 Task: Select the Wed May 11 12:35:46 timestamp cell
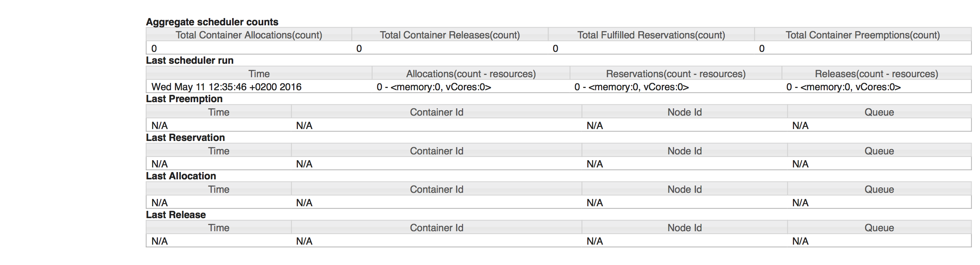[226, 87]
